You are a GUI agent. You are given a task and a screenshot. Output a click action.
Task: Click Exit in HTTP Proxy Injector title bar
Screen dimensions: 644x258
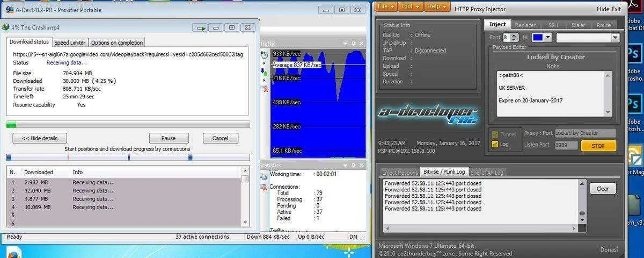616,9
